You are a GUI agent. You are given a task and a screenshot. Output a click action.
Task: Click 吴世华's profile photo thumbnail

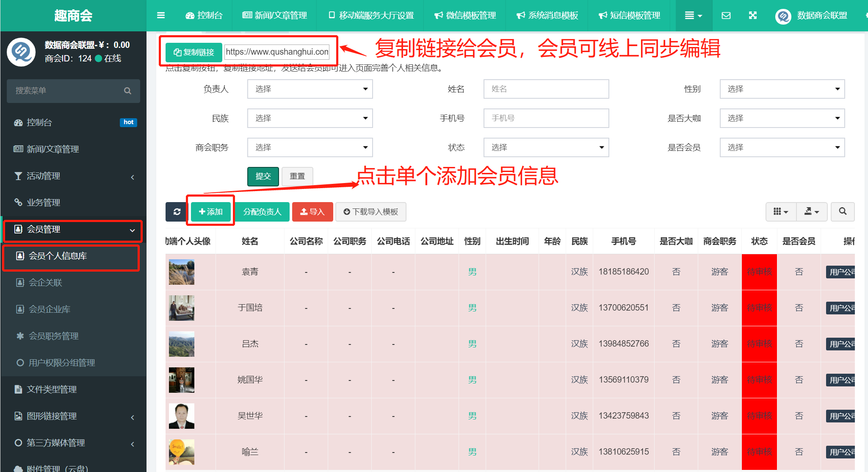181,416
